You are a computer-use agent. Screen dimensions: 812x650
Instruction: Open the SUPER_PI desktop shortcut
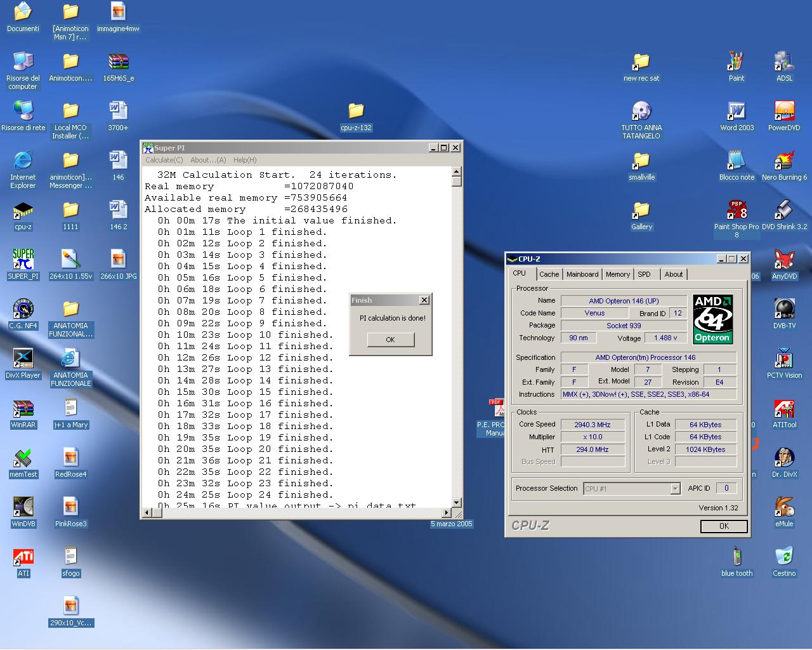[x=23, y=260]
